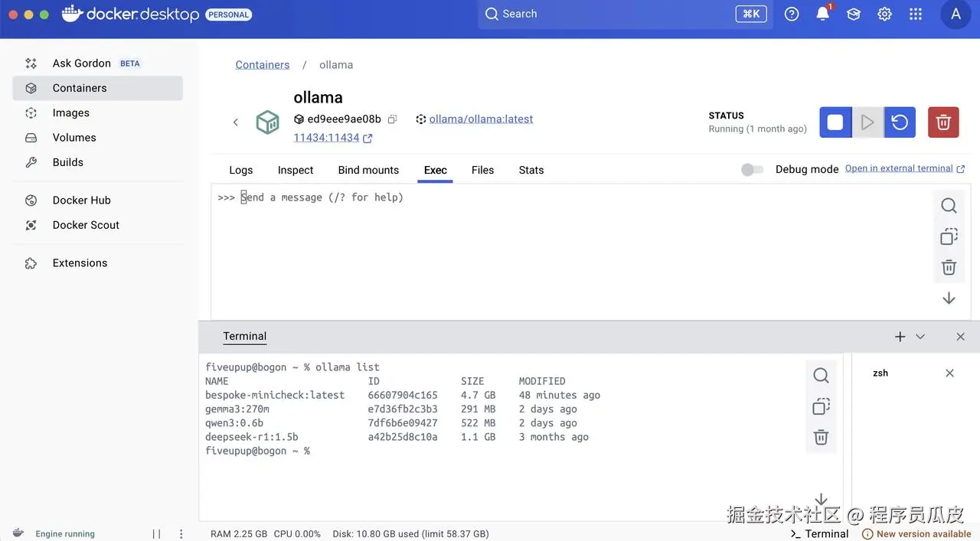This screenshot has width=980, height=541.
Task: Jump to bottom of Exec console
Action: tap(949, 298)
